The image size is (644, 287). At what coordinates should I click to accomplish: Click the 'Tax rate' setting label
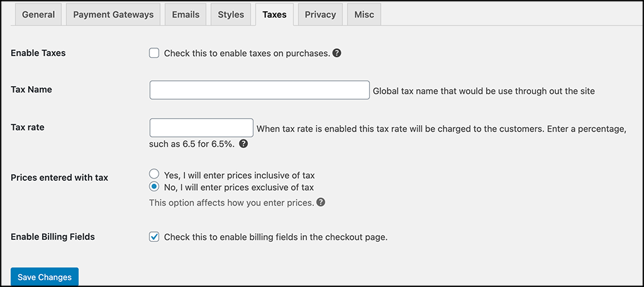28,127
